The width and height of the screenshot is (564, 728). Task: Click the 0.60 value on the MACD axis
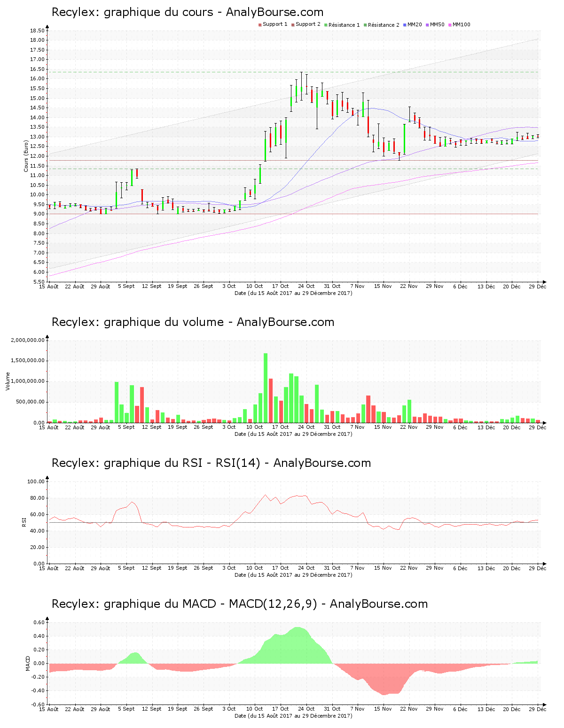[x=40, y=622]
